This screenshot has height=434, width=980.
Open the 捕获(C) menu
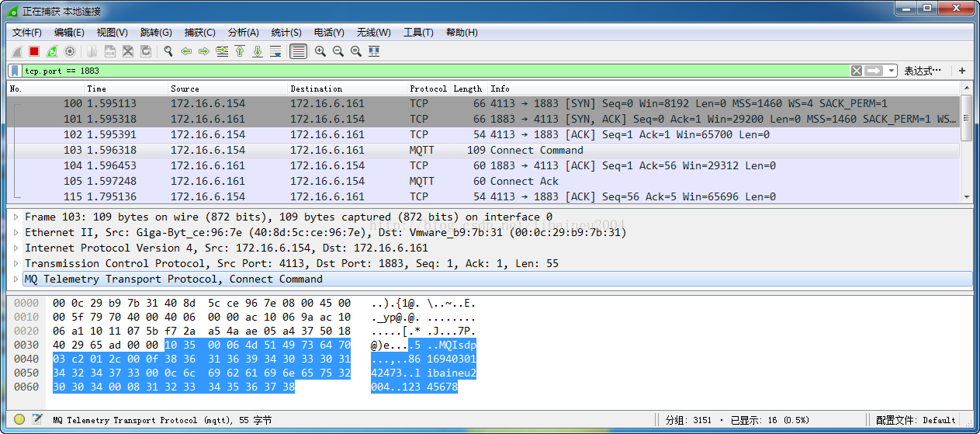click(199, 33)
